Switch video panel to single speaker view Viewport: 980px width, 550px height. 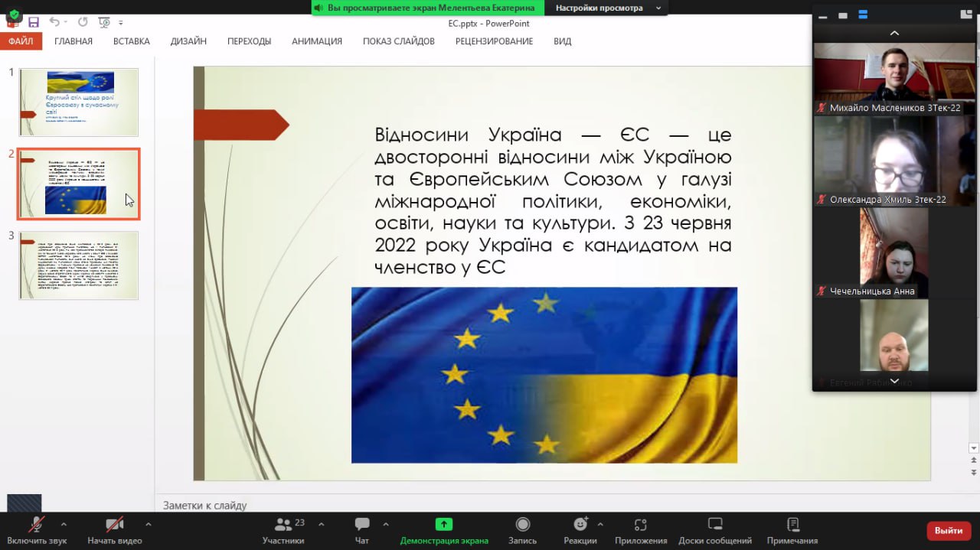[843, 15]
